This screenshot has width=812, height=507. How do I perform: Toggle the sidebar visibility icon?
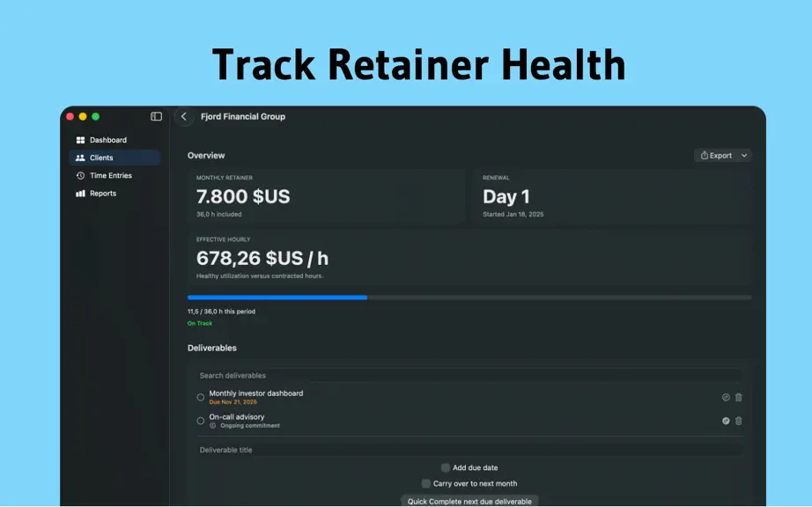coord(156,116)
